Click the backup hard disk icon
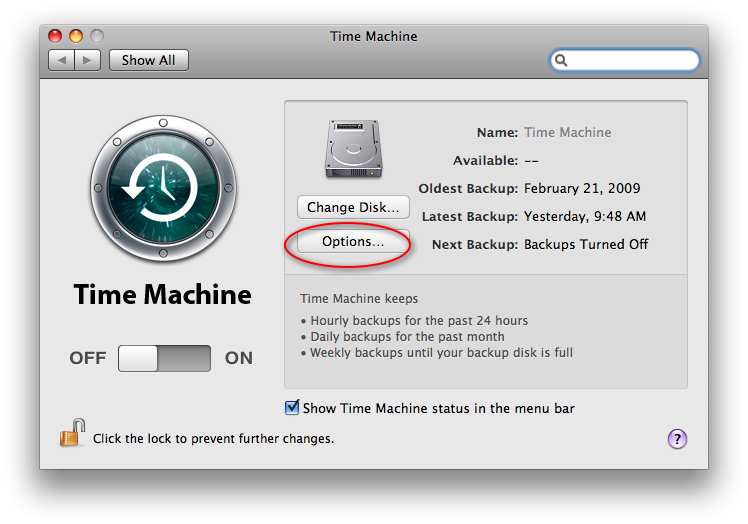The width and height of the screenshot is (748, 524). click(353, 149)
